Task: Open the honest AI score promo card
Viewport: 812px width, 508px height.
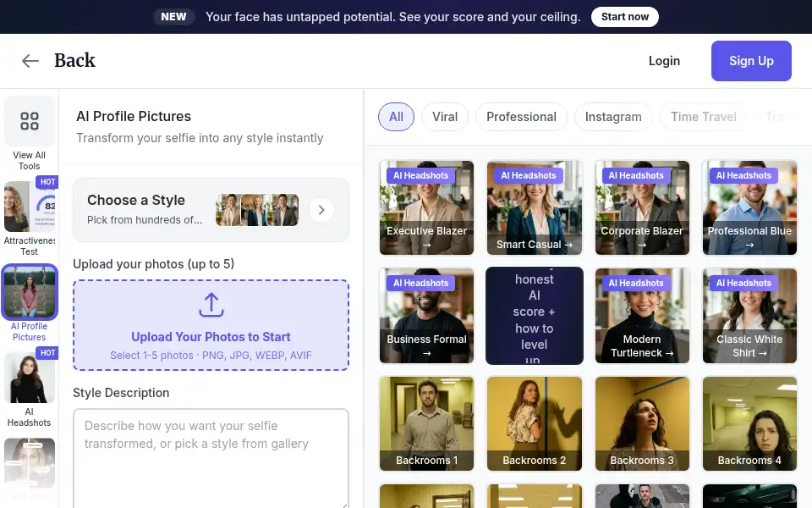Action: pyautogui.click(x=535, y=316)
